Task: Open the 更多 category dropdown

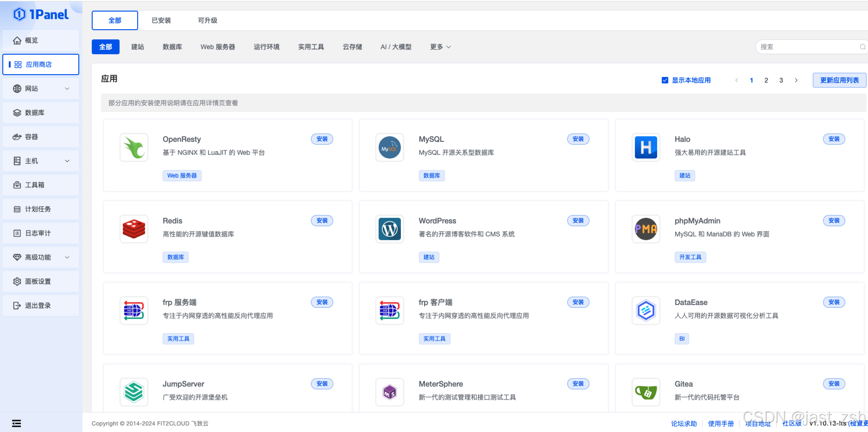Action: coord(440,47)
